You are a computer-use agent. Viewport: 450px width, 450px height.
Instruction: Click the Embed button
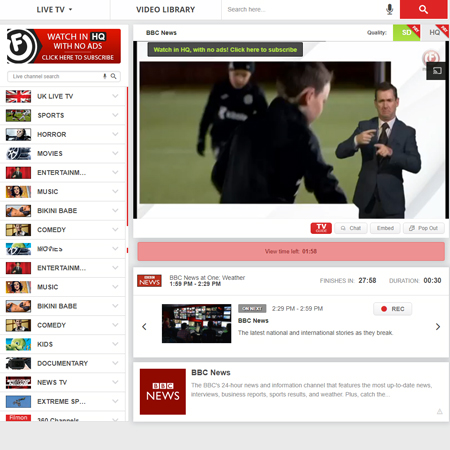tap(385, 228)
